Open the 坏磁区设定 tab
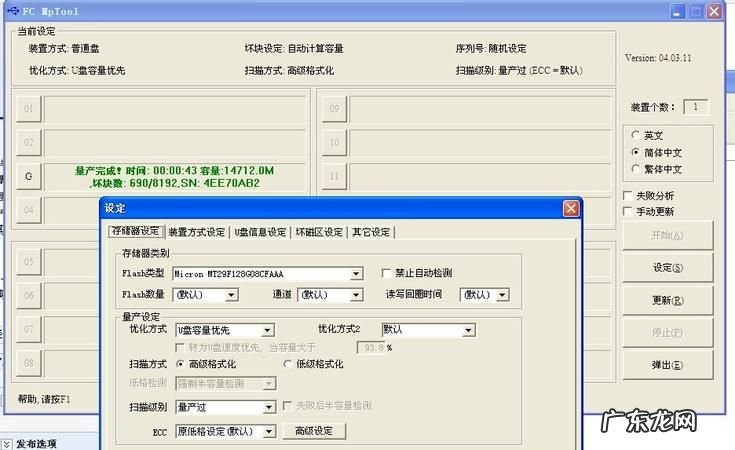The height and width of the screenshot is (450, 735). [318, 232]
